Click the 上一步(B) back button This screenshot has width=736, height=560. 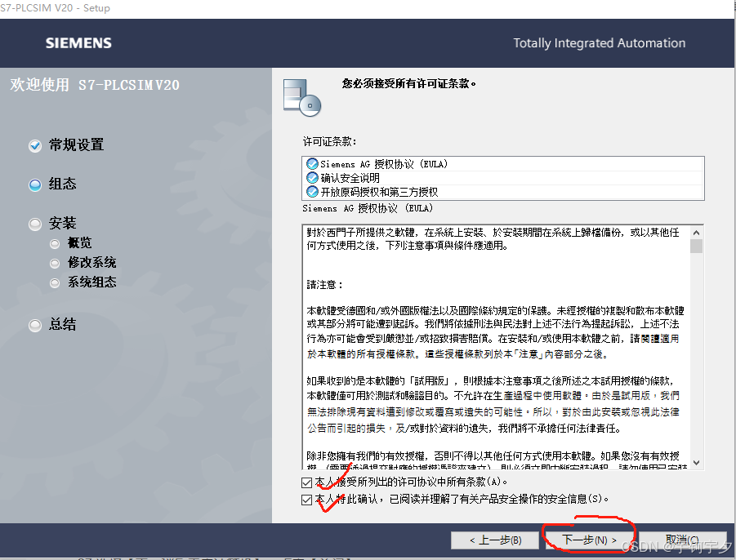click(x=495, y=540)
